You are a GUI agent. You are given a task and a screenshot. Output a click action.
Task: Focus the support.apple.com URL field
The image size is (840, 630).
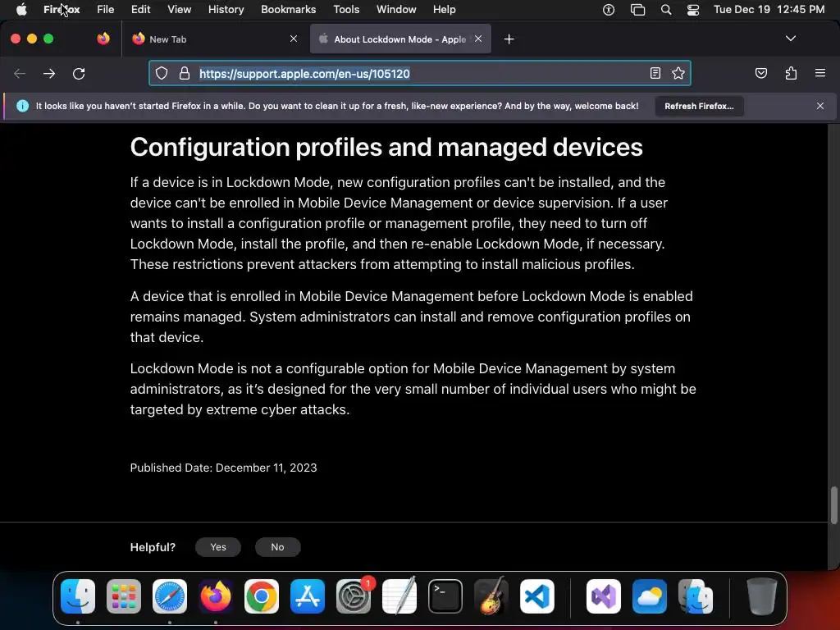tap(419, 73)
